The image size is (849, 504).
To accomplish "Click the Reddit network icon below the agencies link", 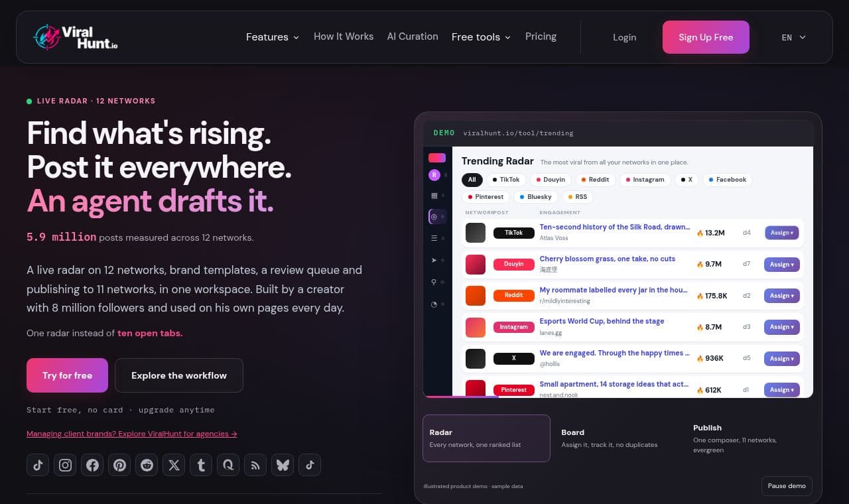I will (147, 465).
